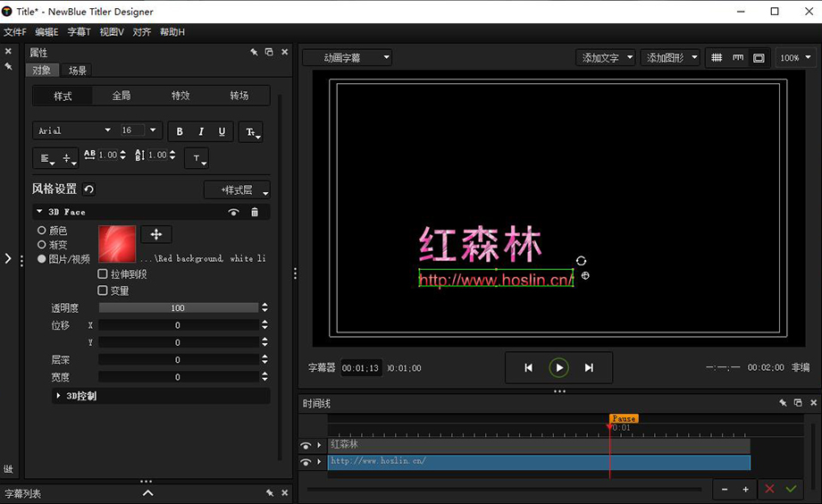This screenshot has width=822, height=504.
Task: Switch to the 特效 tab
Action: pos(180,96)
